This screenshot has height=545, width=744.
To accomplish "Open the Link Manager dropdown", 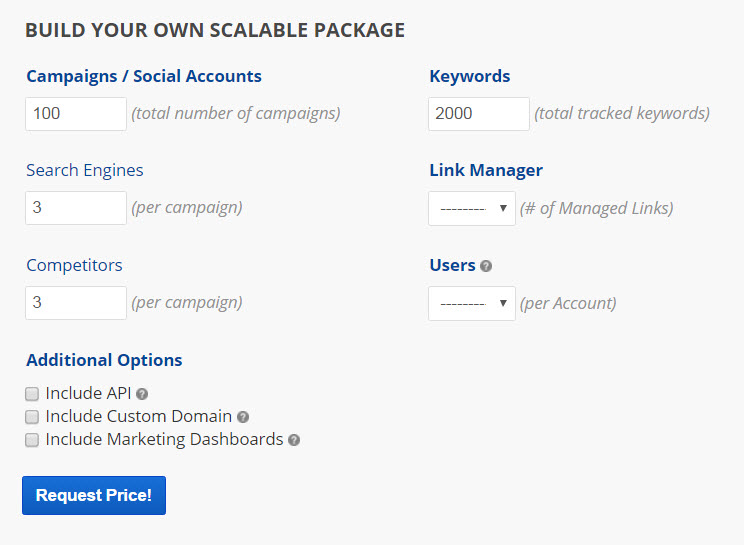I will (x=471, y=209).
